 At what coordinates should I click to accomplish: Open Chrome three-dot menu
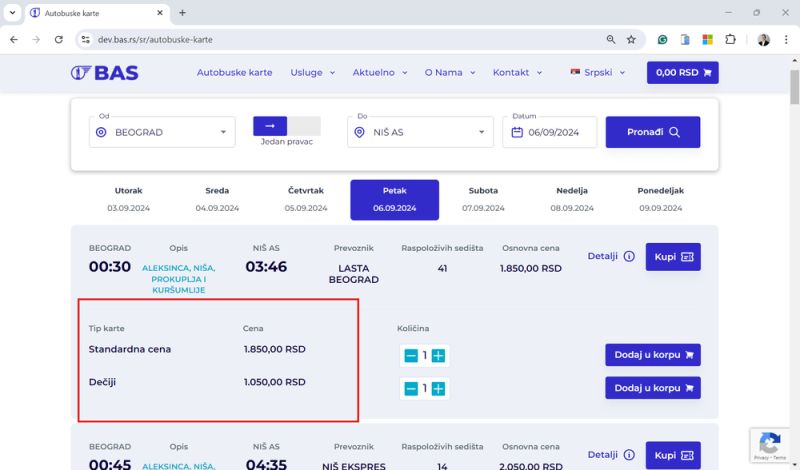click(786, 39)
